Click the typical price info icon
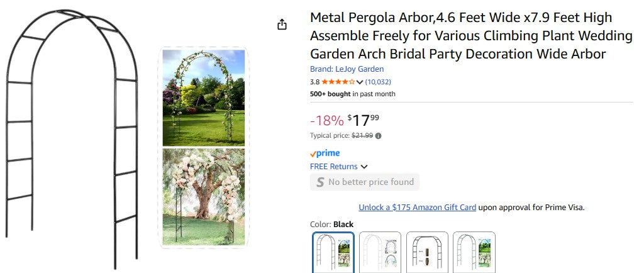The width and height of the screenshot is (644, 273). [x=378, y=135]
